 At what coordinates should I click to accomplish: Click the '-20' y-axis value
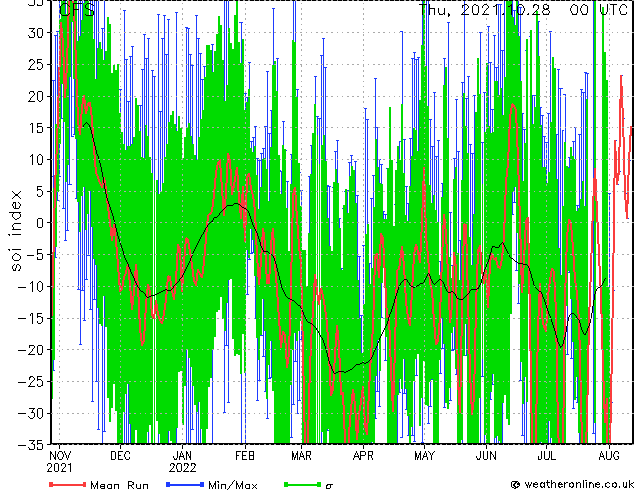pos(31,350)
